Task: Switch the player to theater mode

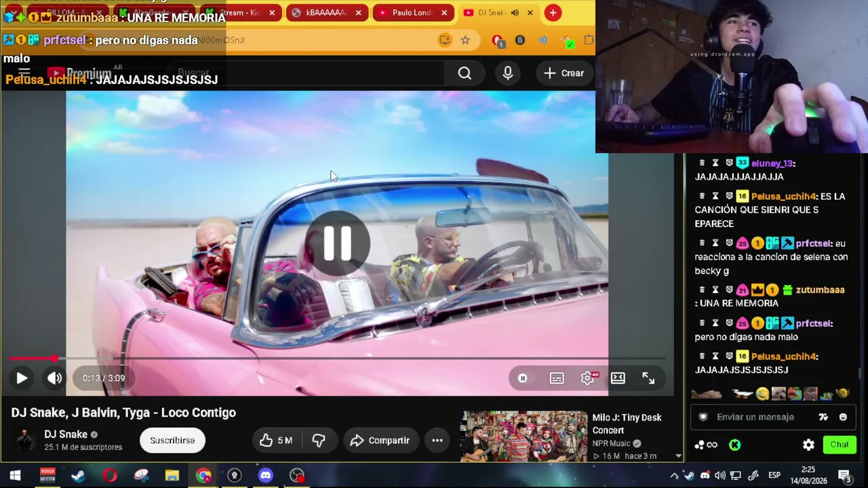Action: tap(618, 378)
